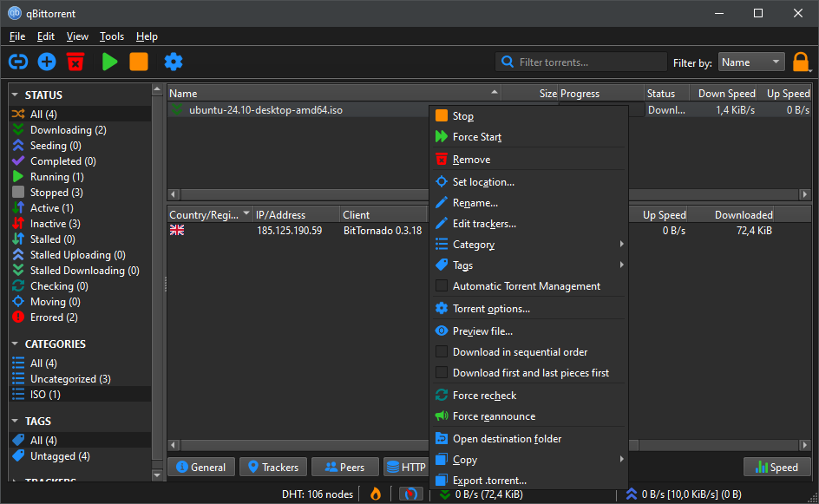Switch to the Trackers tab
Screen dimensions: 819x504
[x=273, y=467]
